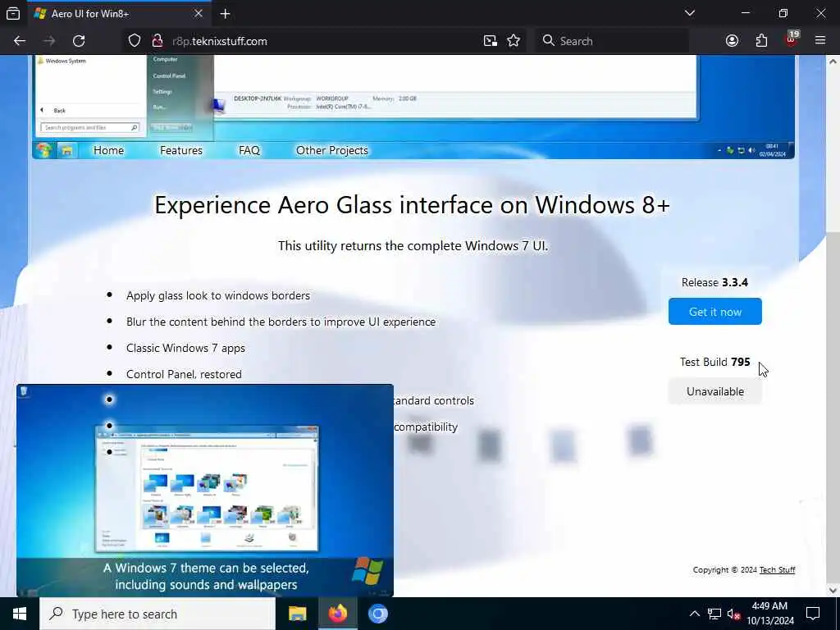Click the folder icon beside the start orb

[x=67, y=151]
